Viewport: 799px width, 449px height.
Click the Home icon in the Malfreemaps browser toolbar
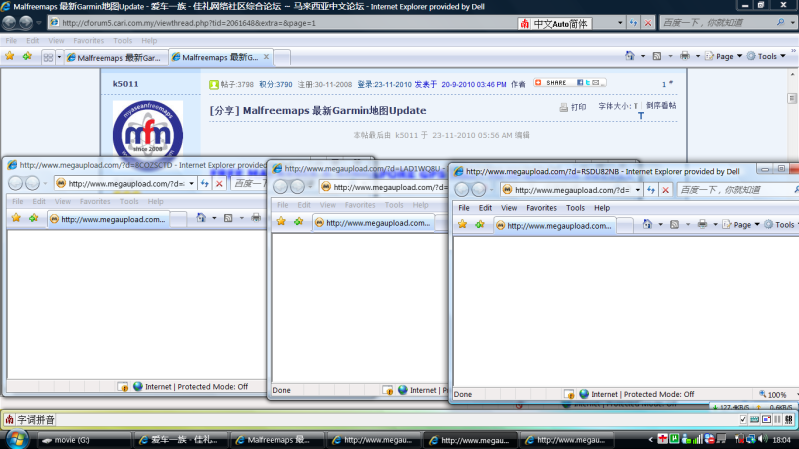tap(629, 57)
